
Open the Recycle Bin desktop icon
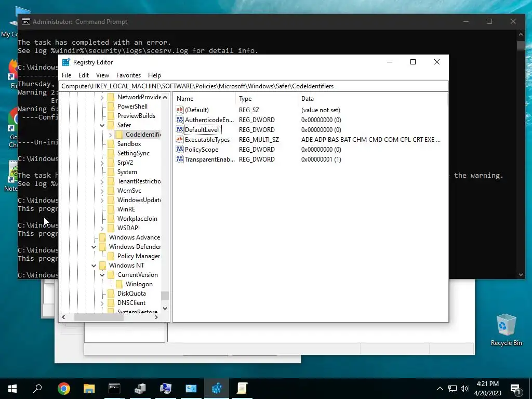506,329
